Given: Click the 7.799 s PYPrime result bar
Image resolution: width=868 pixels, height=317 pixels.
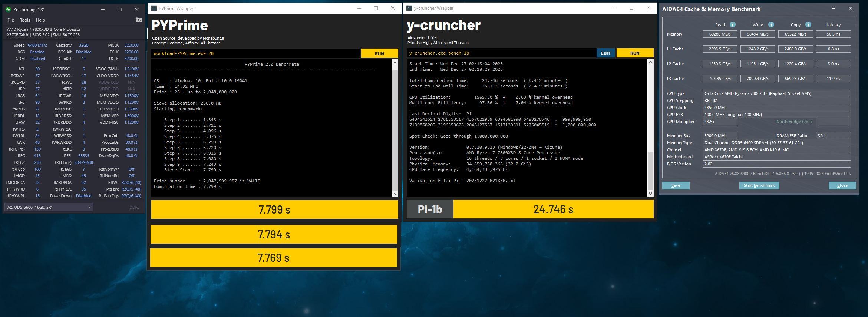Looking at the screenshot, I should tap(274, 209).
